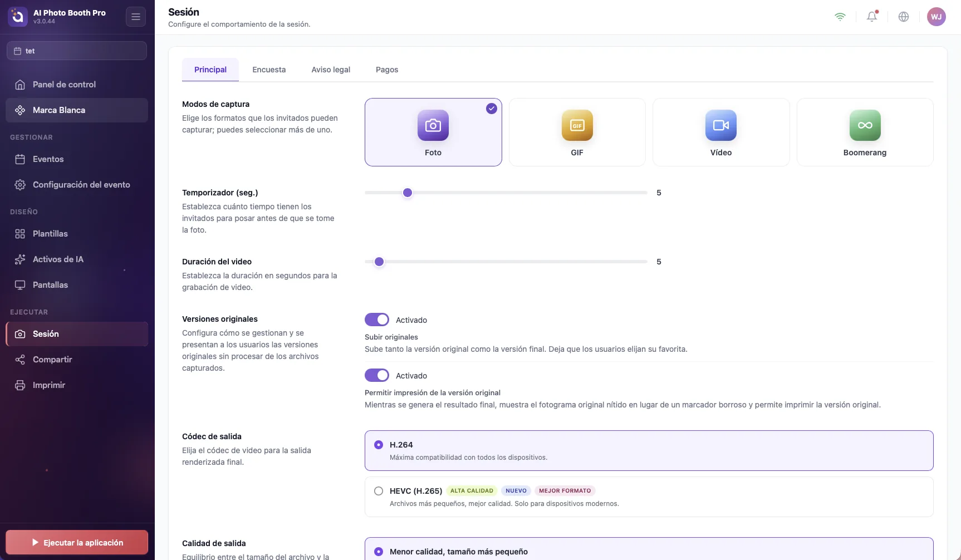
Task: Click the Pantallas monitor icon
Action: point(20,285)
